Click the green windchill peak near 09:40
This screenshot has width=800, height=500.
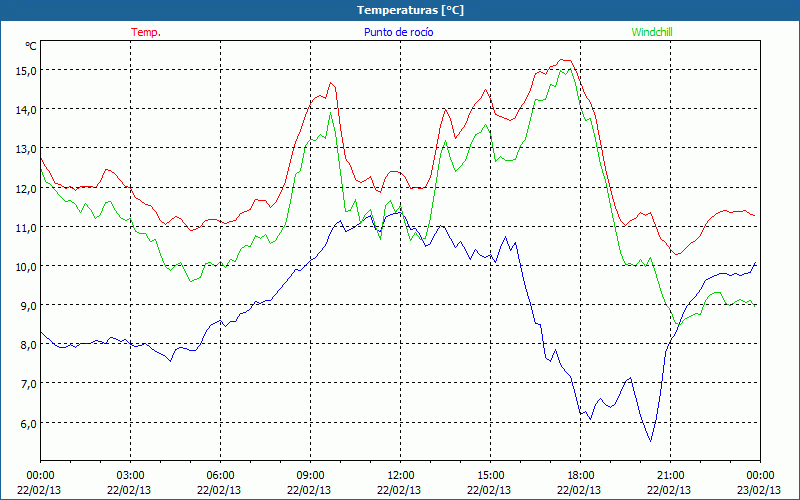pyautogui.click(x=331, y=113)
